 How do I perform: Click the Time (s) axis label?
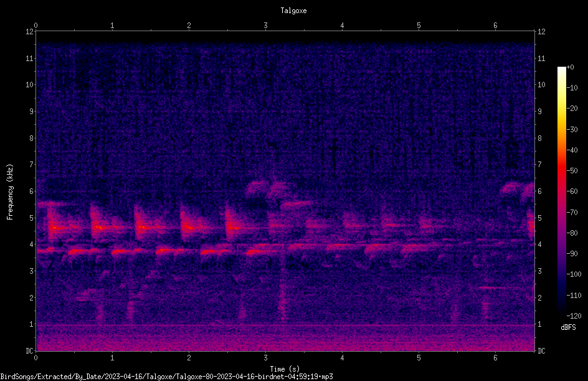point(285,369)
